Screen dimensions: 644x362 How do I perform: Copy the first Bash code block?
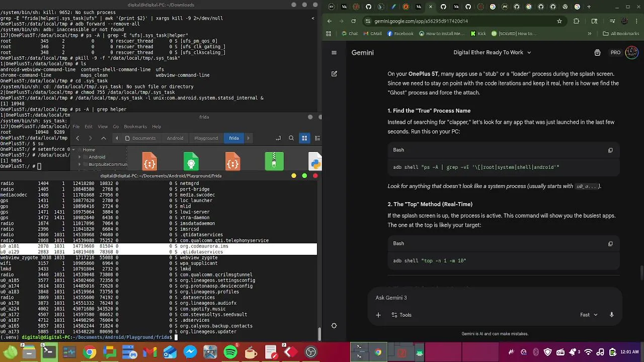pos(610,150)
